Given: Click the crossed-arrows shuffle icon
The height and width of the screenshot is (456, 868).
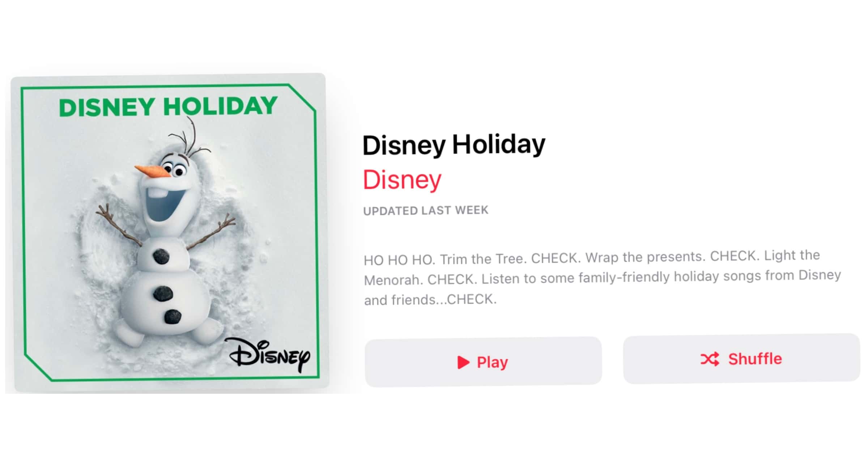Looking at the screenshot, I should (x=710, y=359).
